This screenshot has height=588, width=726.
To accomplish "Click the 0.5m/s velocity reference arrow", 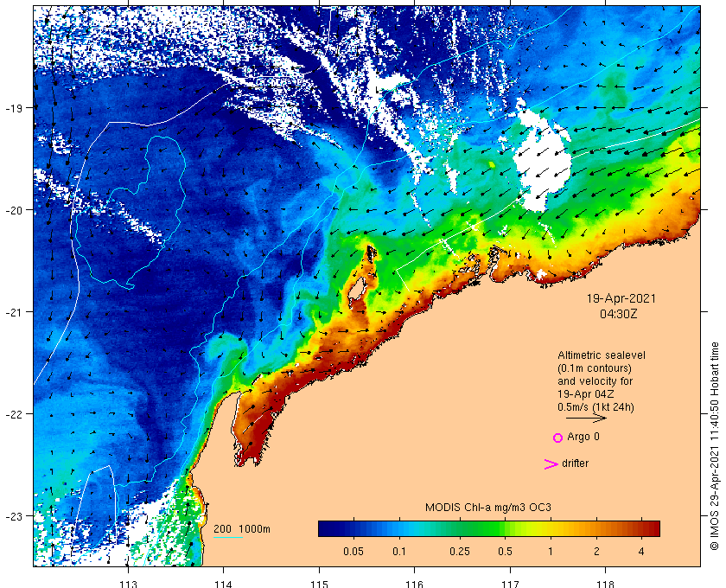I will point(586,418).
